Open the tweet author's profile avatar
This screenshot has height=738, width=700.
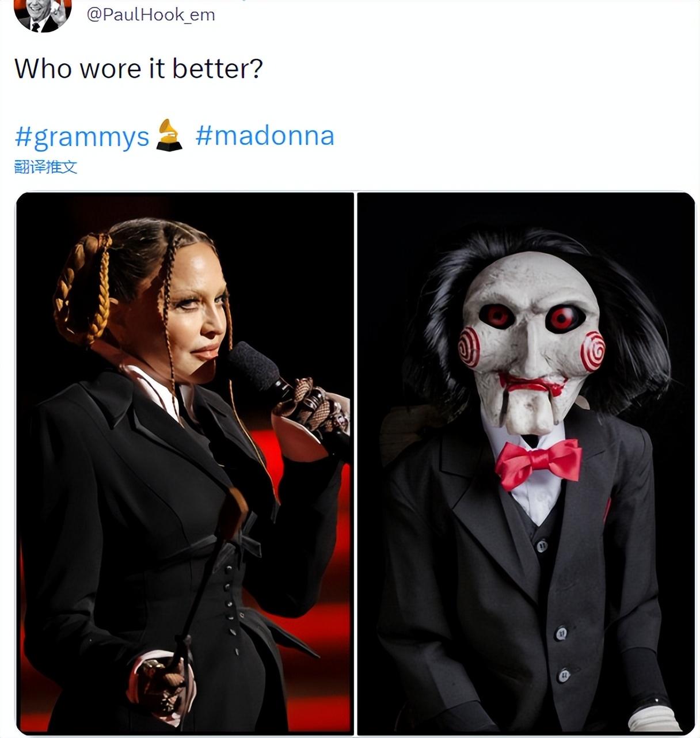[43, 13]
